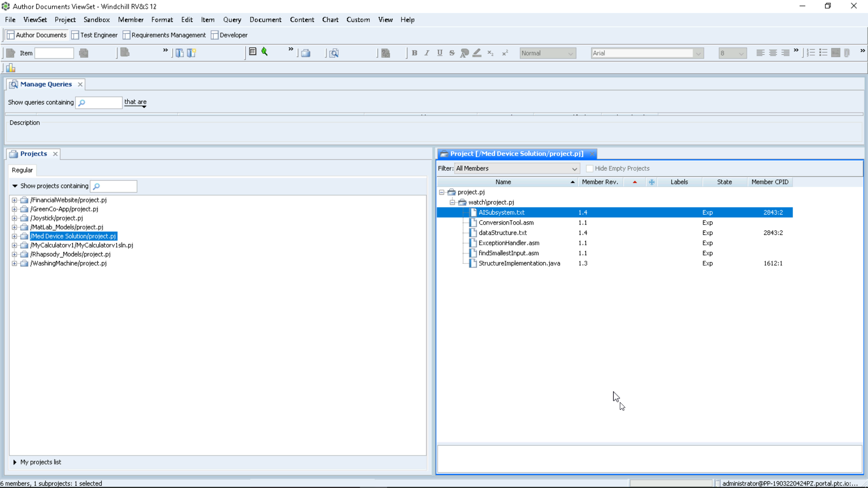Toggle bold formatting
Viewport: 868px width, 488px height.
[x=415, y=53]
